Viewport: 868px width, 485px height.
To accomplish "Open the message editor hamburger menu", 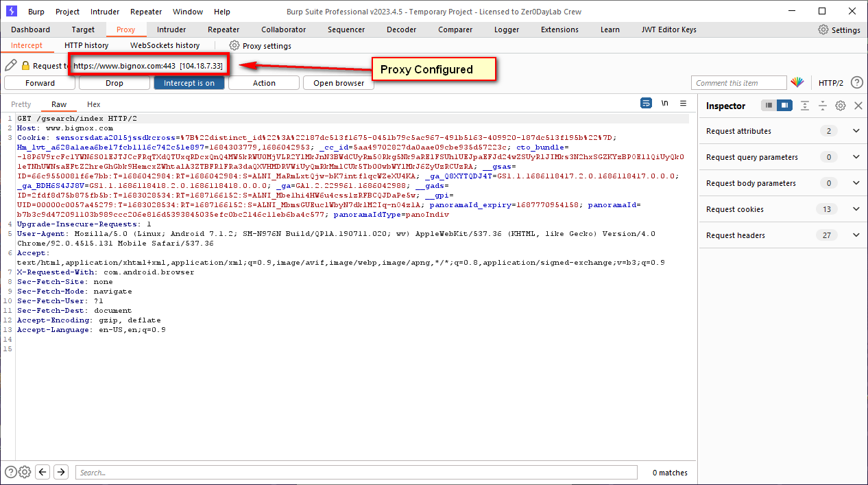I will pyautogui.click(x=684, y=104).
